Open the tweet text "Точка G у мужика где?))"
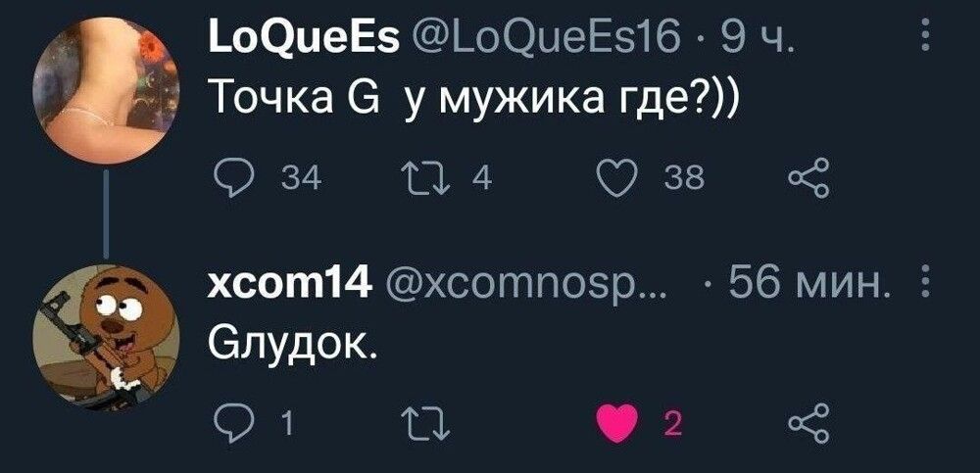980x473 pixels. coord(468,100)
